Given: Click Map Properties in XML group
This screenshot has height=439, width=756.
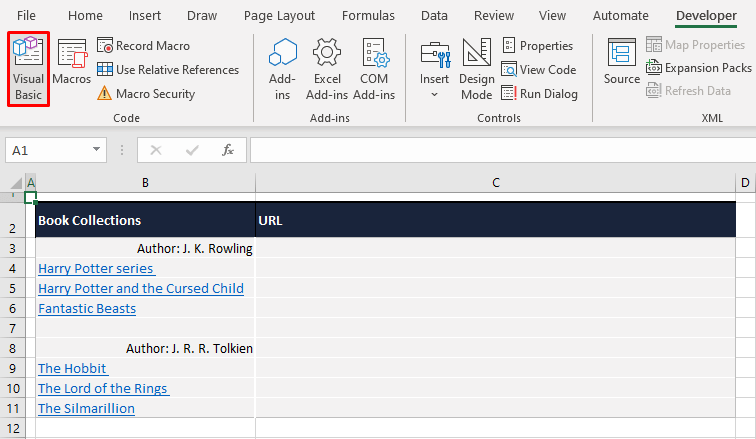Looking at the screenshot, I should (696, 45).
